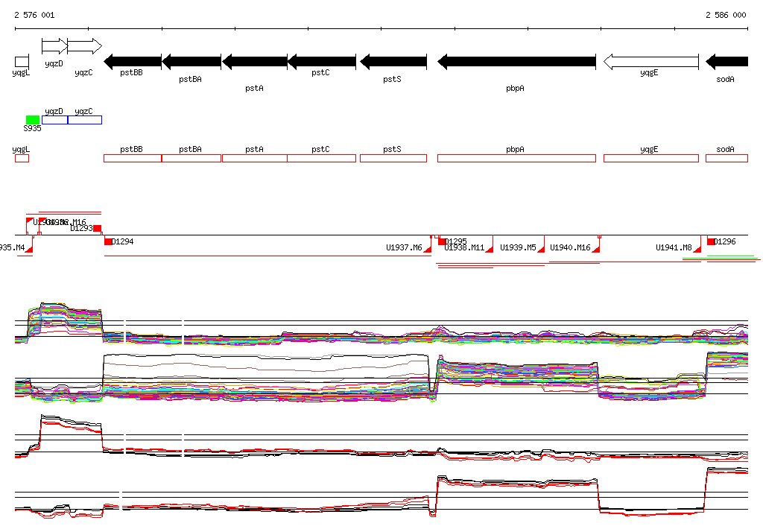Select the blue yqzD annotation box
The width and height of the screenshot is (763, 532).
pyautogui.click(x=54, y=120)
